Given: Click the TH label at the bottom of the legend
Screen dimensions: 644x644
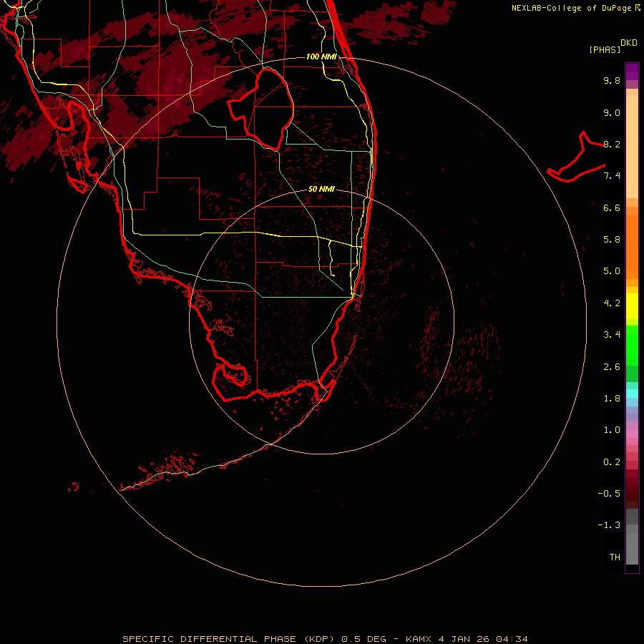Looking at the screenshot, I should coord(615,557).
